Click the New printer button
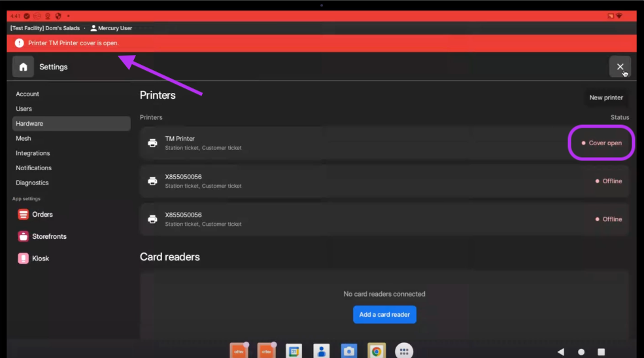 605,98
